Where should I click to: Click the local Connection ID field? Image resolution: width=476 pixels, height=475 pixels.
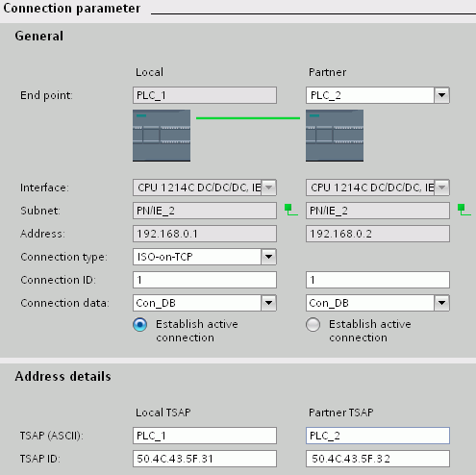(205, 280)
